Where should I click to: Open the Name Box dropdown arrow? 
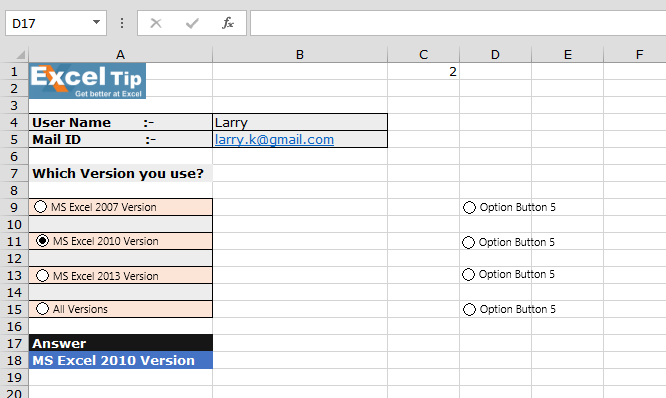pos(96,23)
